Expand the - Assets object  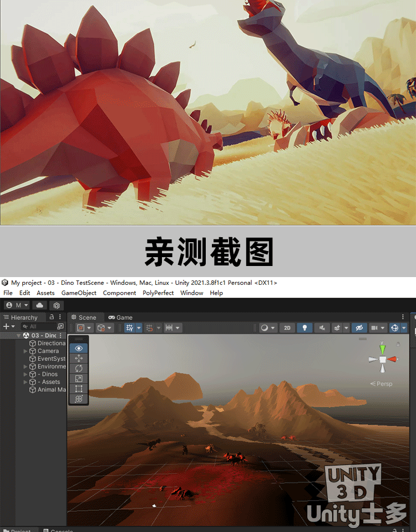tap(26, 382)
